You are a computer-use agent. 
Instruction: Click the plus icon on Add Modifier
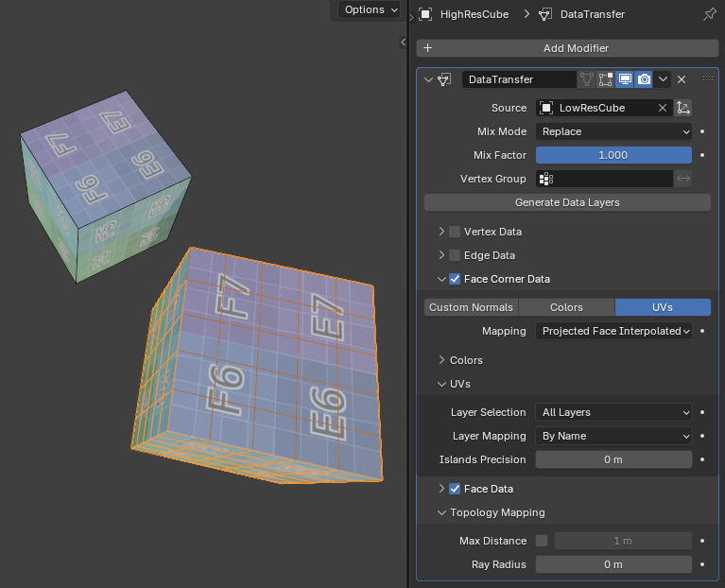point(427,48)
